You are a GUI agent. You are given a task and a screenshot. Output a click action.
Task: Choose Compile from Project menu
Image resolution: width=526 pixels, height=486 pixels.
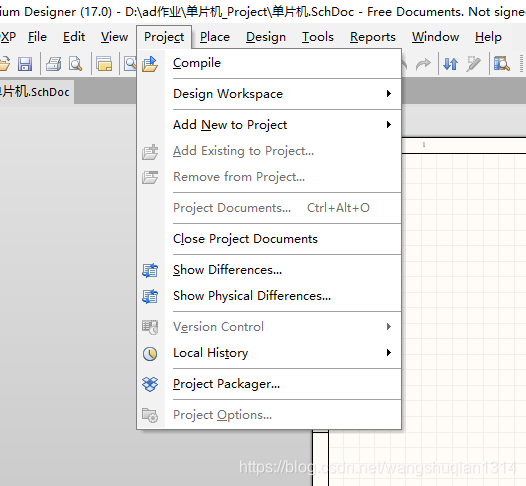269,63
